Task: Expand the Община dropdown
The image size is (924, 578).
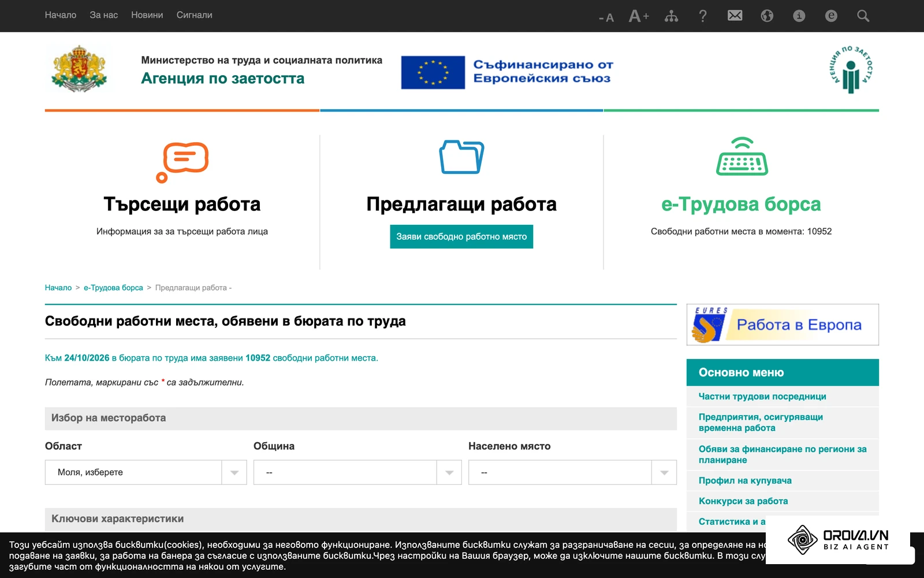Action: click(357, 472)
